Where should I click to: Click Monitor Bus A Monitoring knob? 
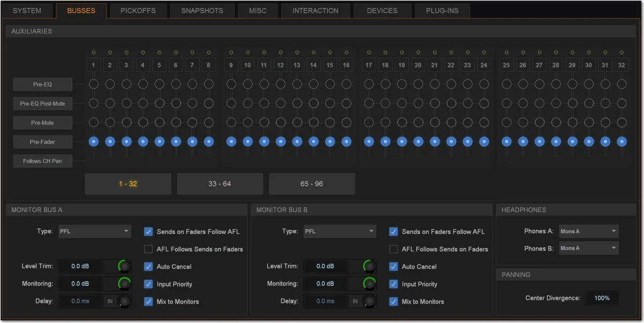(125, 283)
